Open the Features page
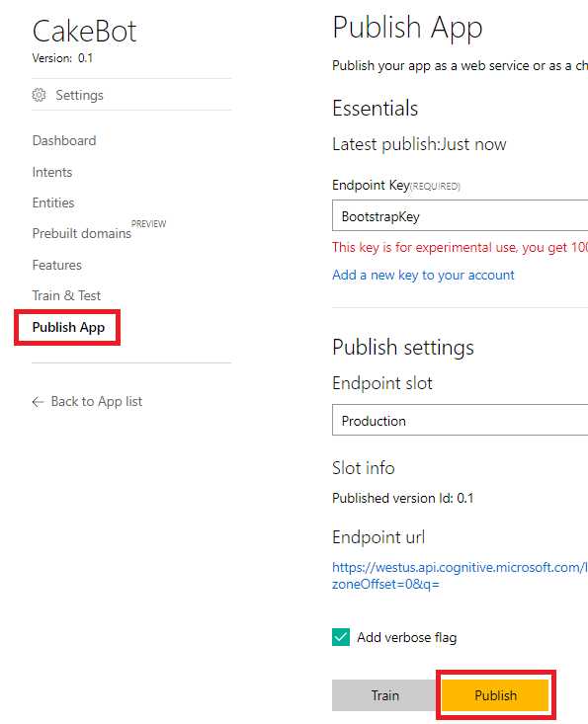 coord(56,265)
